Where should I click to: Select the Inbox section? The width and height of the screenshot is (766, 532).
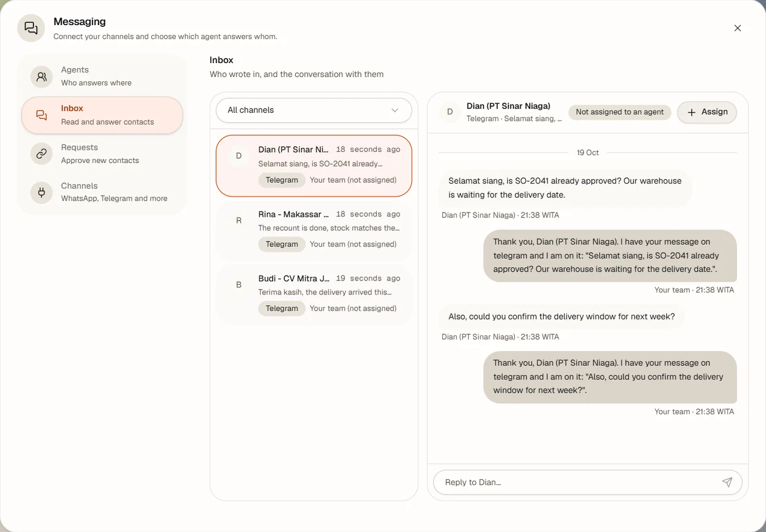pos(102,115)
